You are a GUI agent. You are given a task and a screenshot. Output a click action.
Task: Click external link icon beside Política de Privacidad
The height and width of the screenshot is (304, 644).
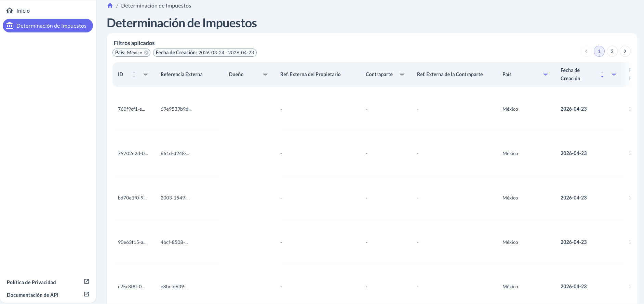coord(86,281)
